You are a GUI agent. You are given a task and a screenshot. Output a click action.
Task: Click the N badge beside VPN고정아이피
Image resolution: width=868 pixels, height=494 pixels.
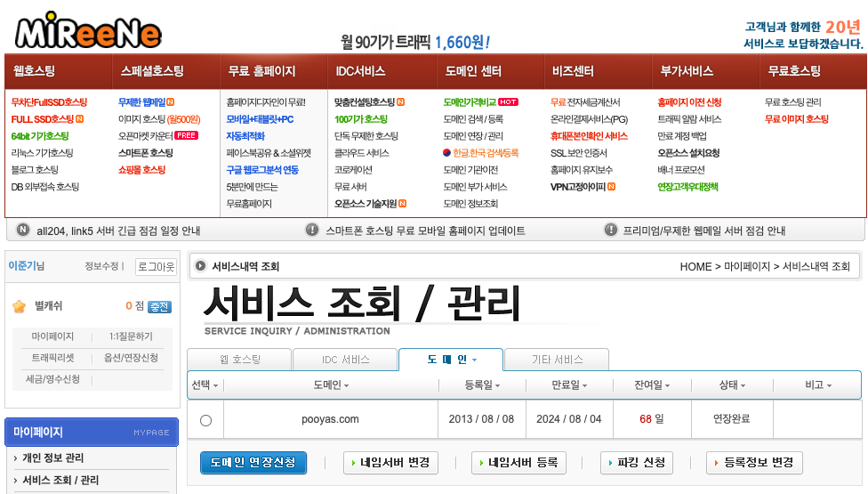coord(612,187)
